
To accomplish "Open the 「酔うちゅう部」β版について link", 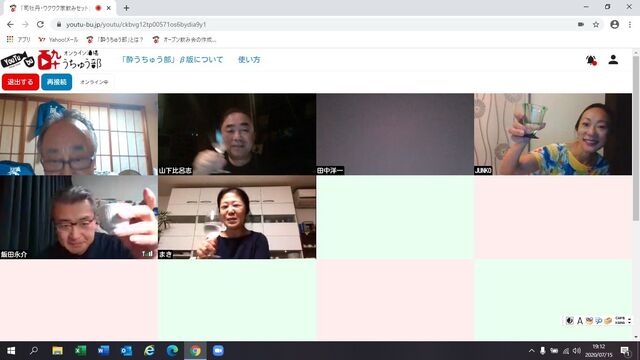I will [172, 60].
